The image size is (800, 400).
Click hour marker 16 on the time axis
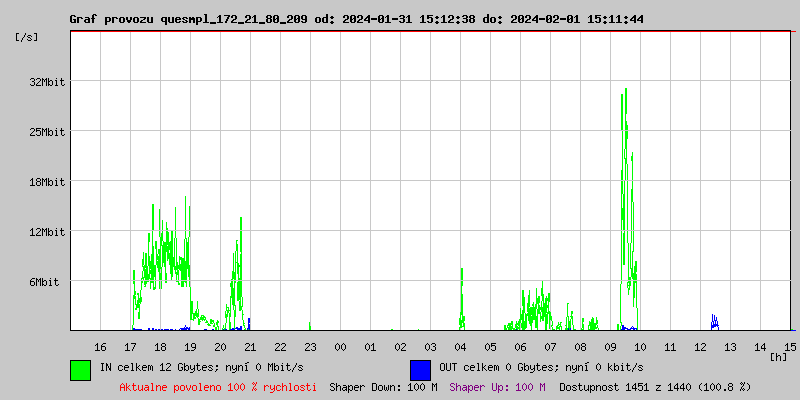(100, 347)
